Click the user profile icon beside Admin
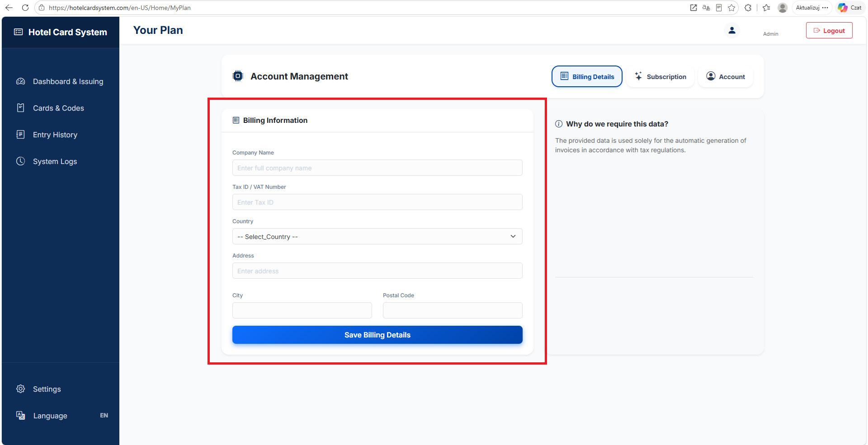868x445 pixels. 732,30
